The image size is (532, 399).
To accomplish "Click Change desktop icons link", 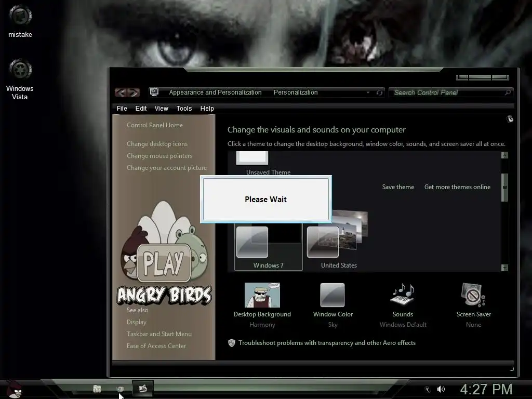I will (157, 144).
